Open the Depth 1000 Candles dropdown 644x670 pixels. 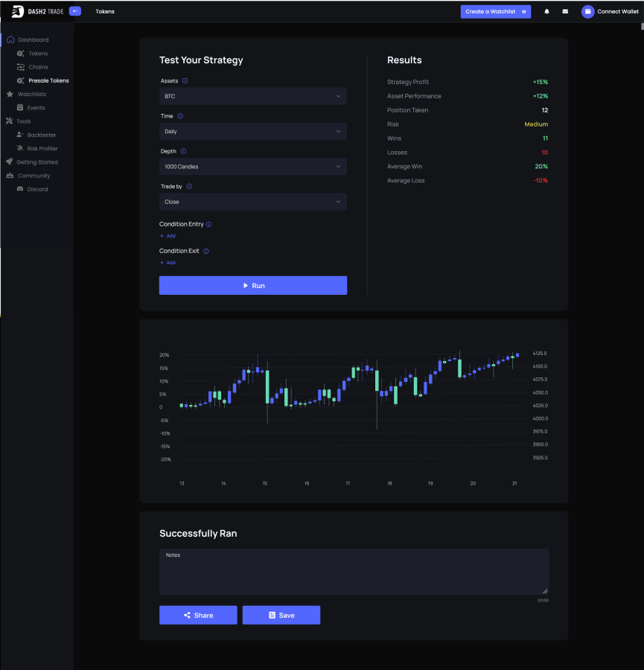pyautogui.click(x=253, y=167)
